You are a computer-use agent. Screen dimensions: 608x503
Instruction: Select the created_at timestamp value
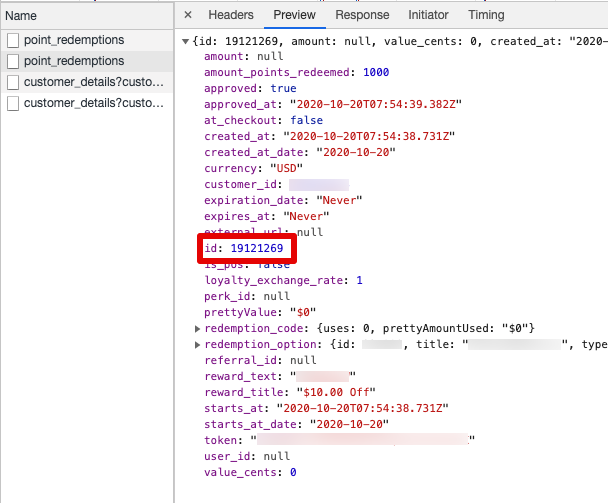coord(369,136)
